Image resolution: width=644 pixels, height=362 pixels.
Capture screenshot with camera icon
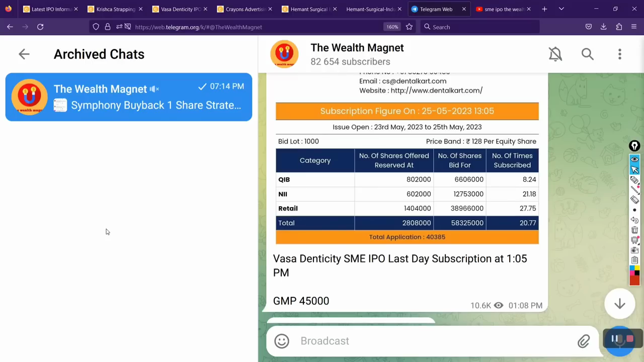coord(634,250)
